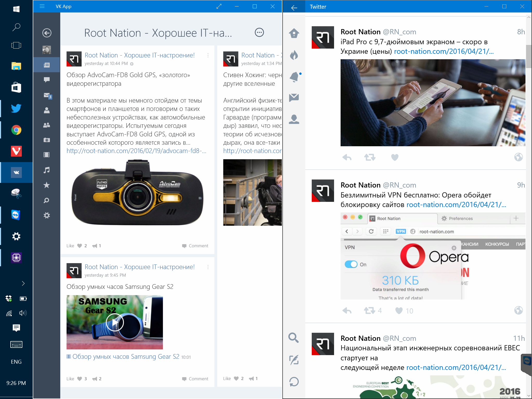
Task: Open VK Photos section
Action: pyautogui.click(x=47, y=140)
